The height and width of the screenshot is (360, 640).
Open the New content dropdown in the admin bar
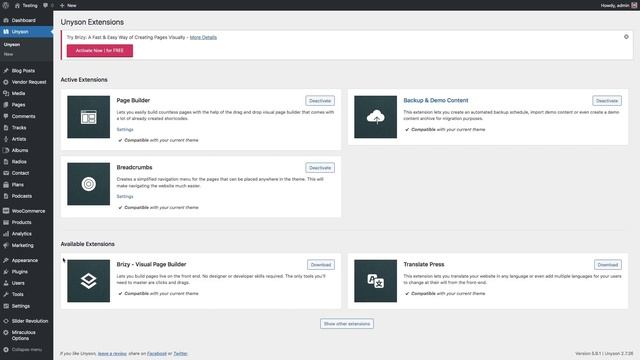[68, 5]
